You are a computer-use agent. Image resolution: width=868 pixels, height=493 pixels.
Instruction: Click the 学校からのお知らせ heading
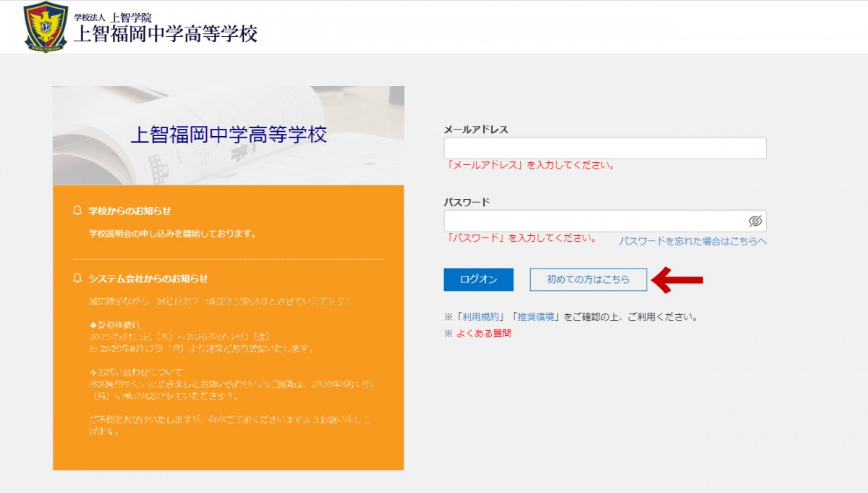point(129,211)
